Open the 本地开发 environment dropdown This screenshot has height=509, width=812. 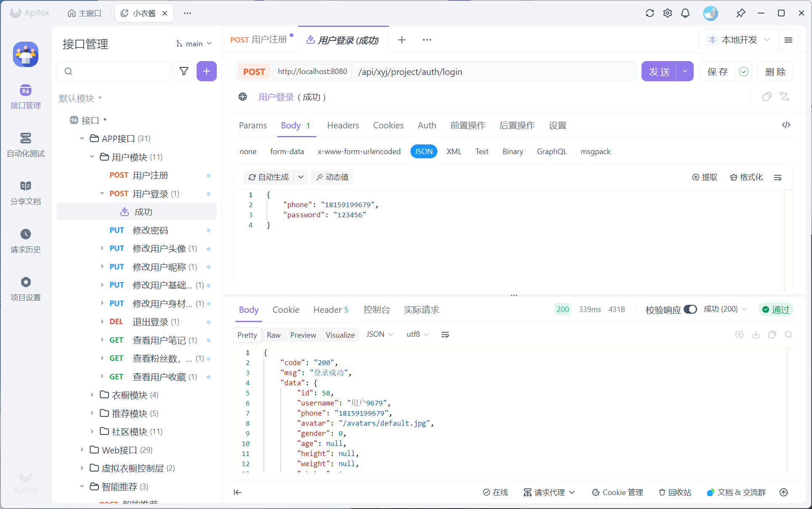(740, 40)
